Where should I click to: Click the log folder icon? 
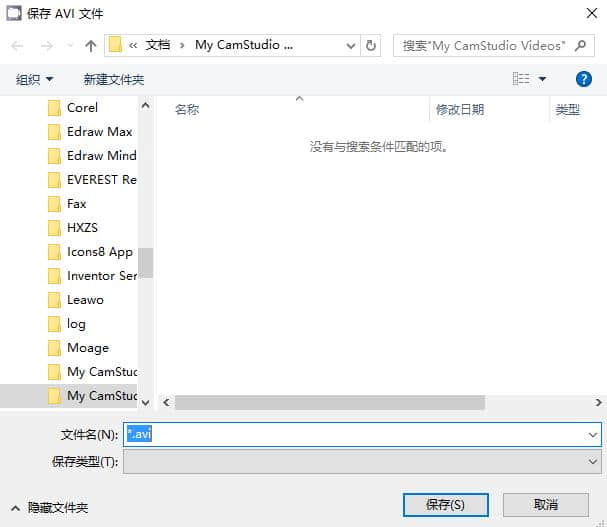click(x=54, y=324)
